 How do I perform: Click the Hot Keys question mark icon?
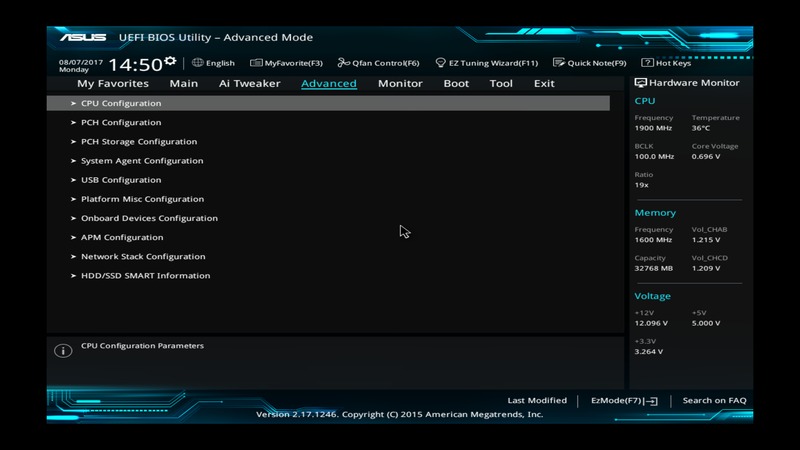pyautogui.click(x=647, y=63)
